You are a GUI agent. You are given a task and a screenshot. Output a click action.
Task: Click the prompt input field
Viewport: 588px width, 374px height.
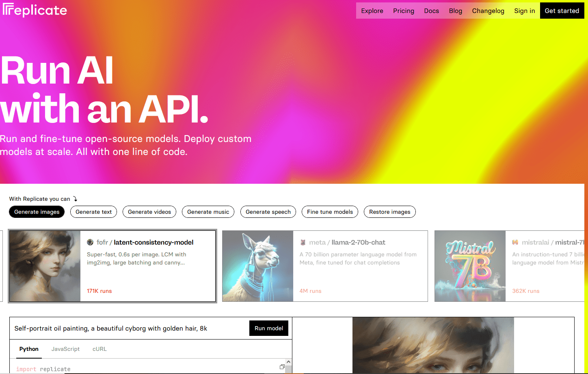coord(129,328)
